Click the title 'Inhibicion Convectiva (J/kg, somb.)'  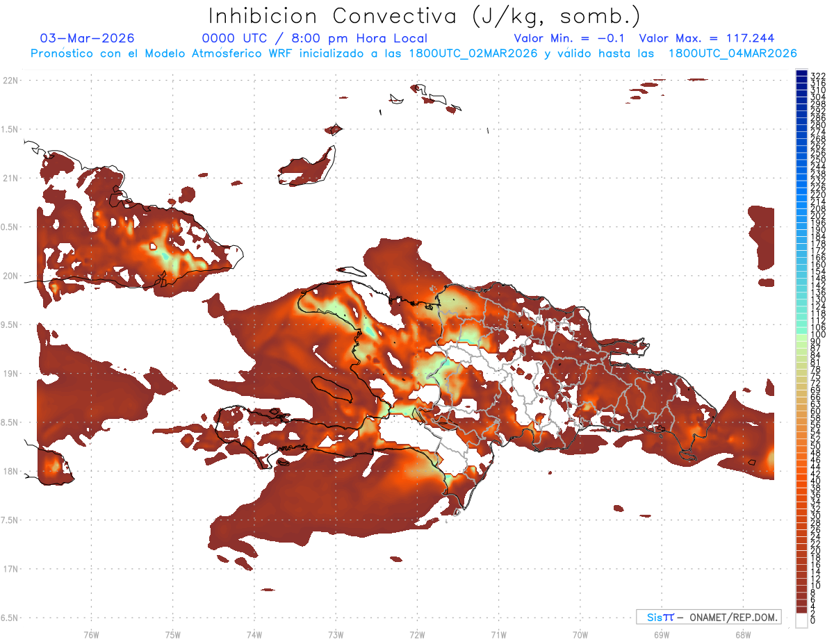pyautogui.click(x=425, y=17)
